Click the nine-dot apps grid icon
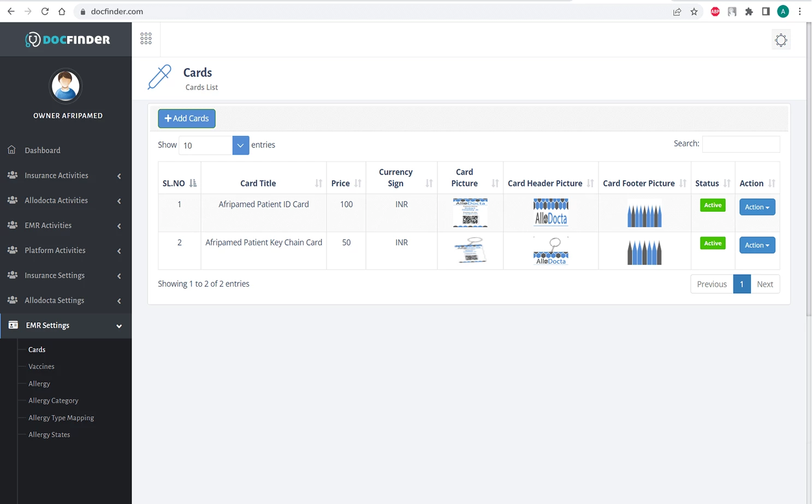812x504 pixels. click(x=146, y=38)
